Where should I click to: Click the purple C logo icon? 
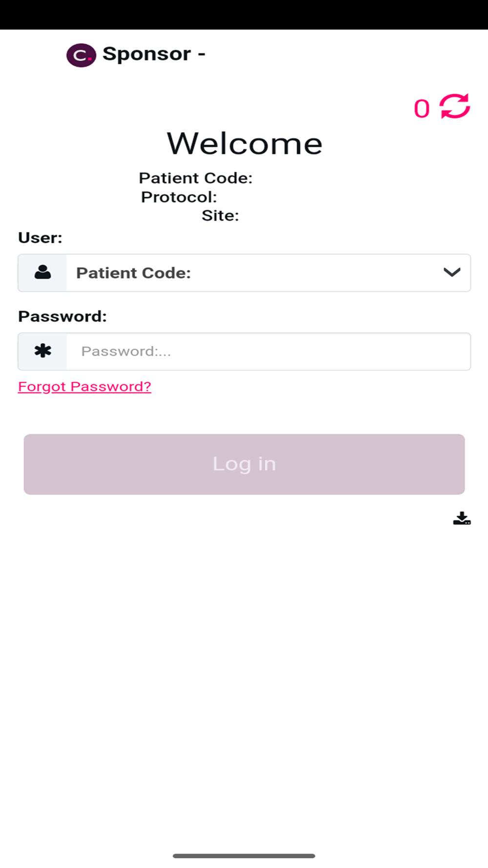pyautogui.click(x=81, y=55)
